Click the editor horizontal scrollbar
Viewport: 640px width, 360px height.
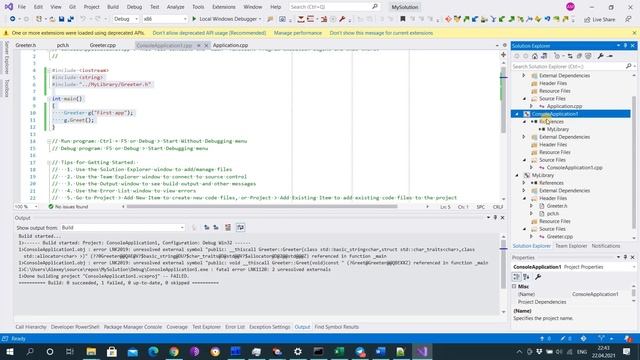tap(262, 206)
